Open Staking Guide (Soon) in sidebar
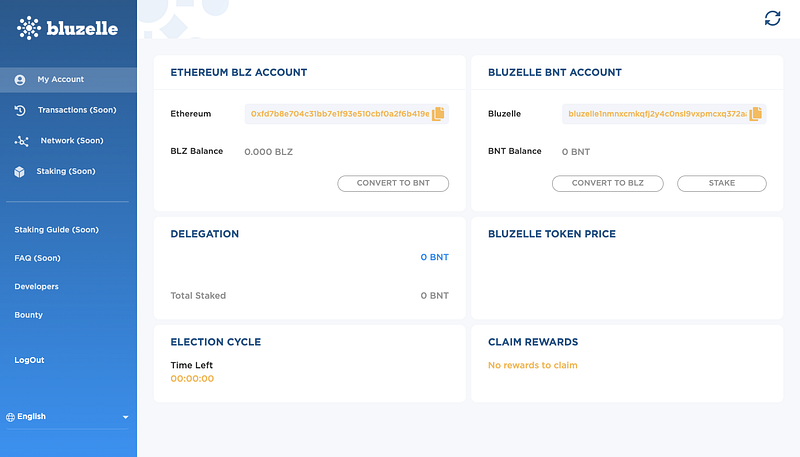The height and width of the screenshot is (457, 800). 56,230
